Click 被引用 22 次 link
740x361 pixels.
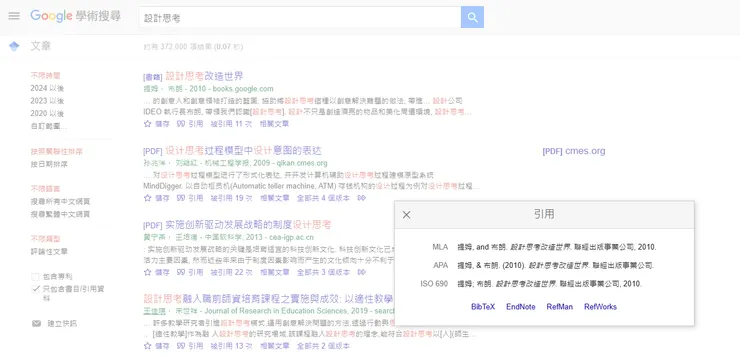(x=231, y=272)
